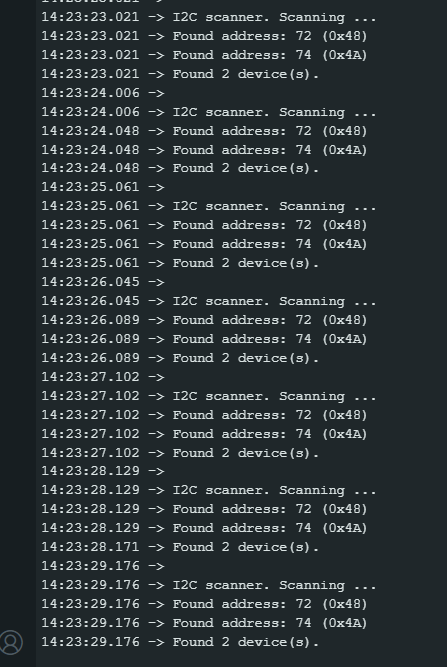Click the blank 14:23:28.129 log line
The width and height of the screenshot is (447, 667).
102,471
